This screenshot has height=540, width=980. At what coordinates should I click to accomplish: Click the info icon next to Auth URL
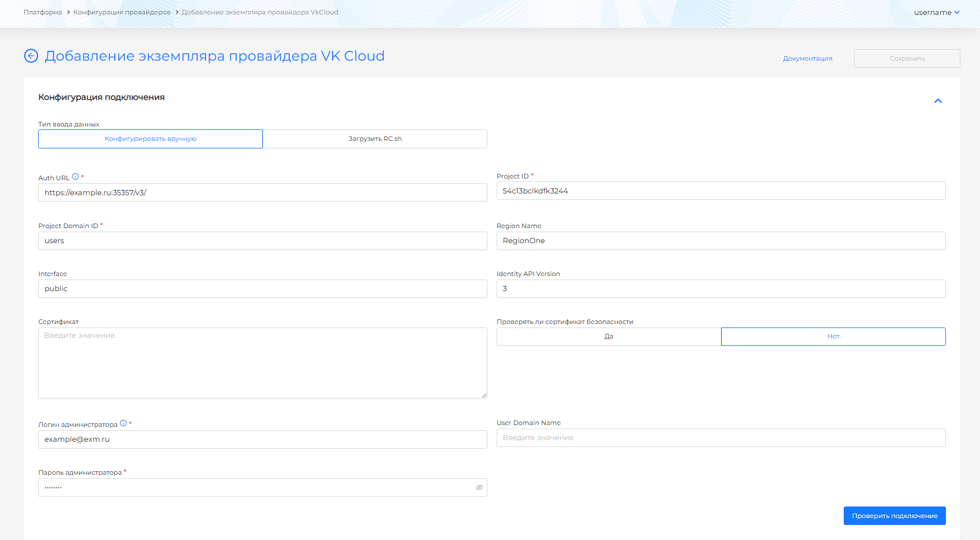click(x=75, y=177)
